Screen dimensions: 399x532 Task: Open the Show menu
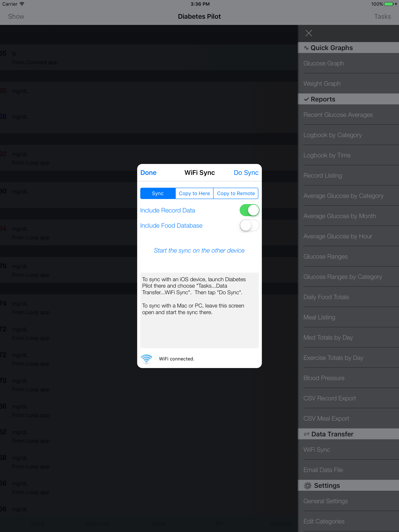tap(16, 16)
